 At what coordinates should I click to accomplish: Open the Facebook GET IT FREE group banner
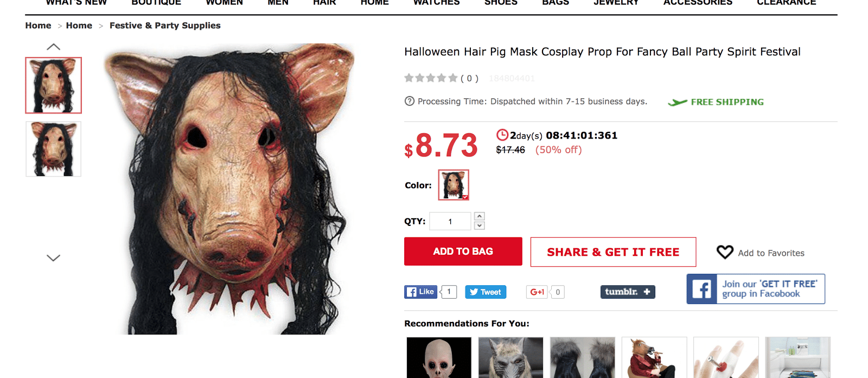756,289
